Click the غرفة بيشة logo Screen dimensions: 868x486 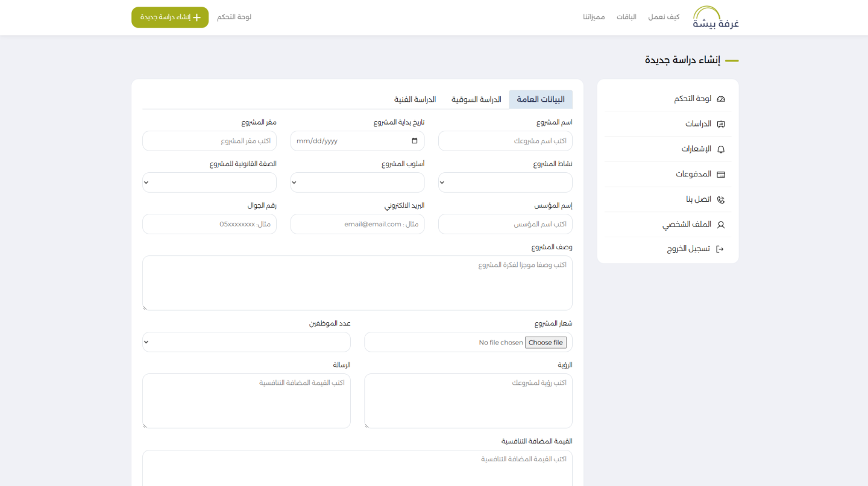(x=715, y=18)
